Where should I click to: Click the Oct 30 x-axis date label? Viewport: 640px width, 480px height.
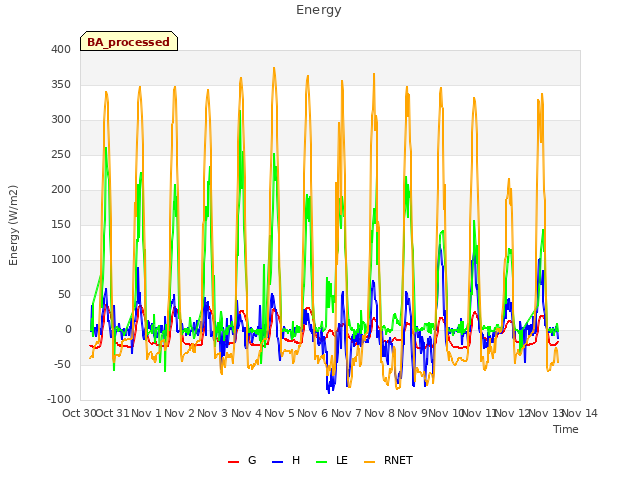point(79,413)
